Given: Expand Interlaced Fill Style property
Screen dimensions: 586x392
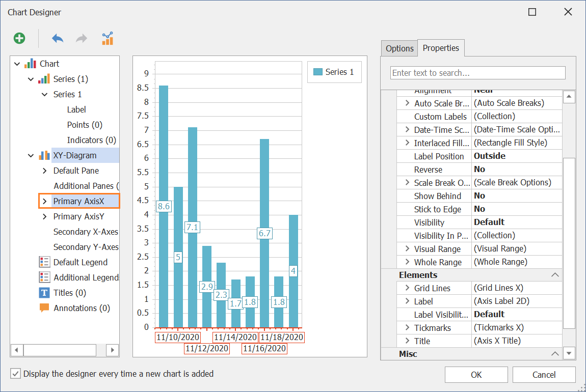Looking at the screenshot, I should coord(407,143).
